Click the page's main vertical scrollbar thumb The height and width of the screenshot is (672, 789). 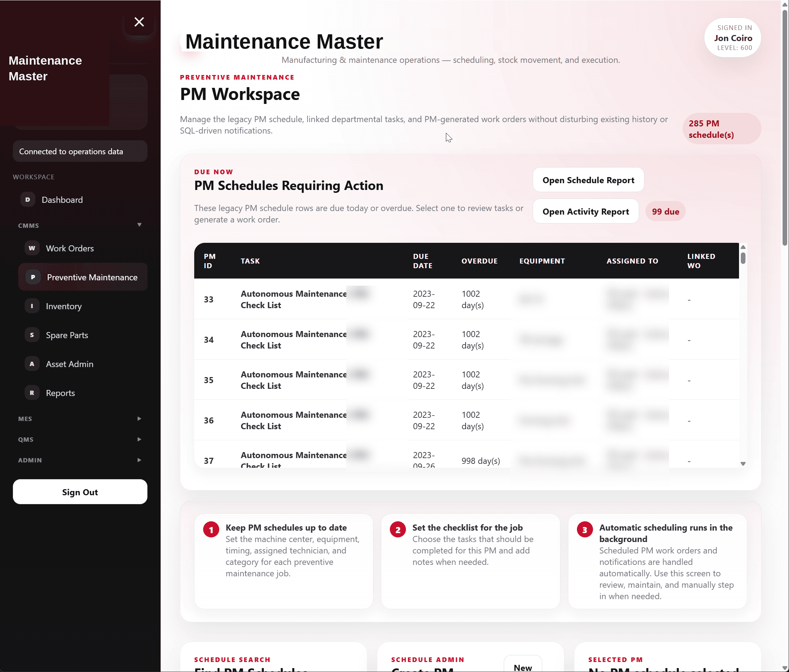coord(785,127)
